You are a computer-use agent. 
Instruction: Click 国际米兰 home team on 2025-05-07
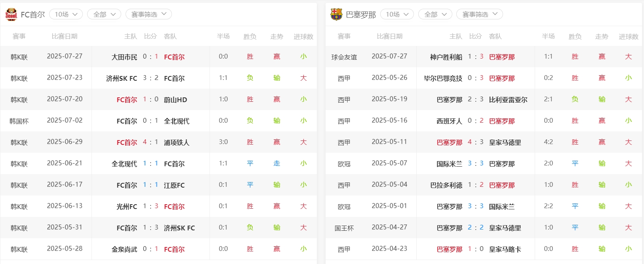[449, 164]
